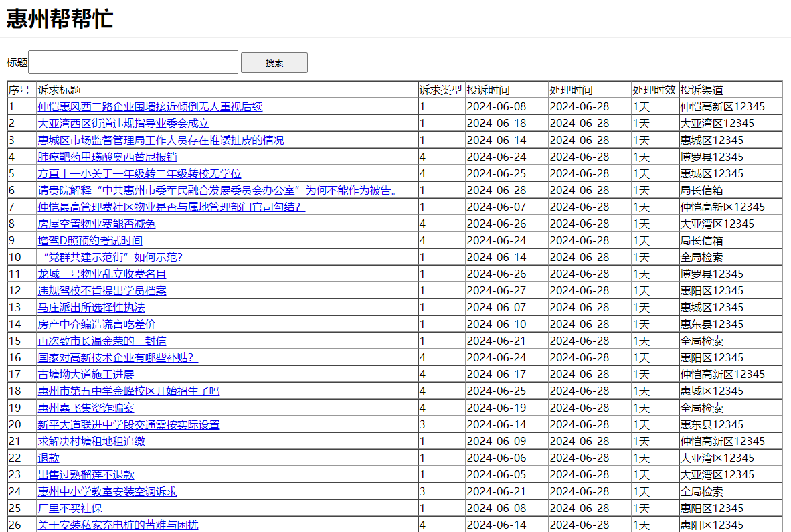791x532 pixels.
Task: Open 增驾D照预约考试时间 complaint
Action: point(90,240)
